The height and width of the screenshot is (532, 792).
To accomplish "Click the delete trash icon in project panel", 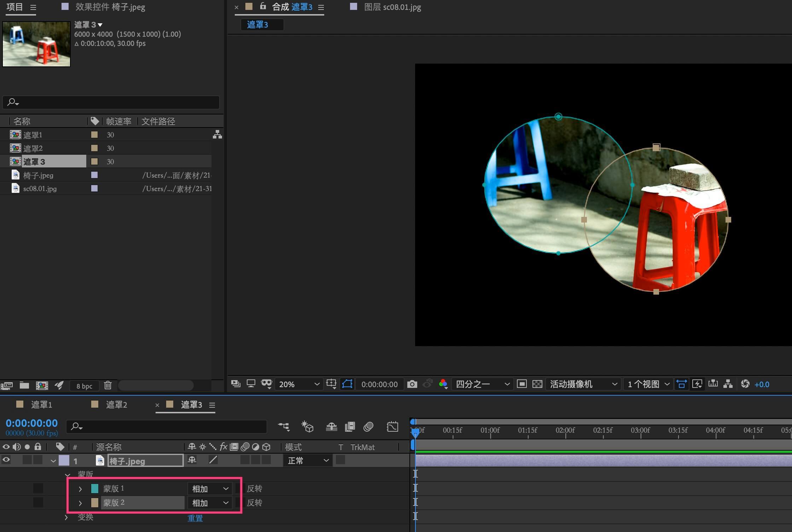I will (108, 385).
